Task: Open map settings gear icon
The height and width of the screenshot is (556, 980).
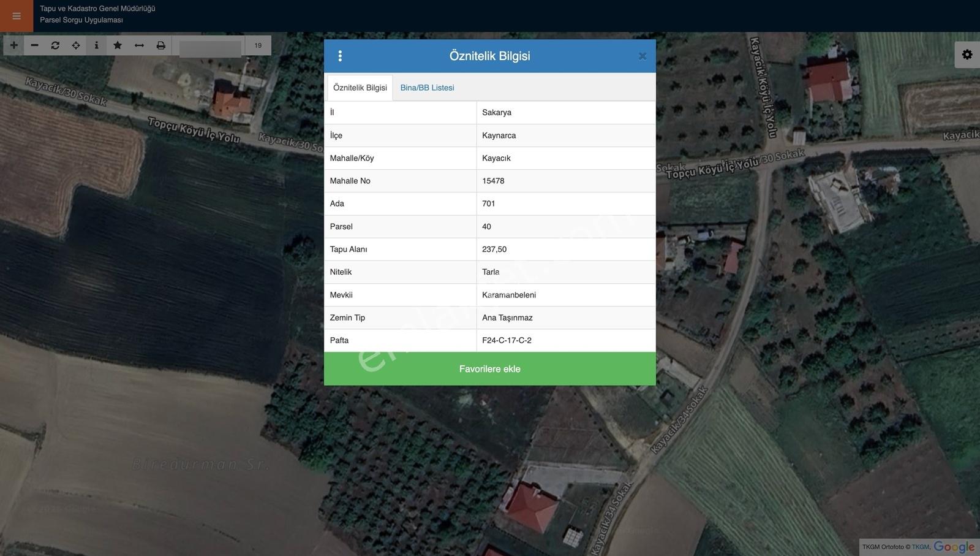Action: (967, 55)
